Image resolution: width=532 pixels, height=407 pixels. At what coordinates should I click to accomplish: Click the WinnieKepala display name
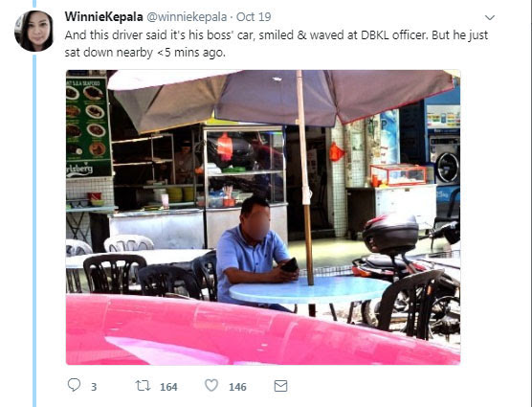click(104, 16)
